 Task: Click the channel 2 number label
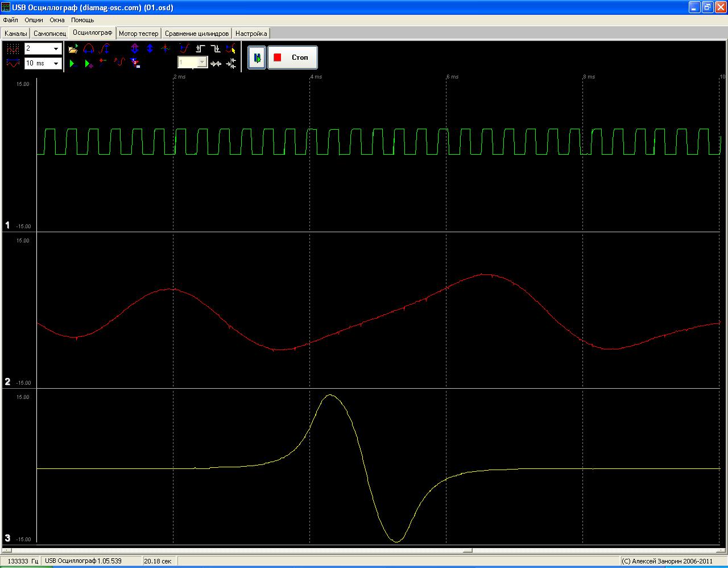(7, 382)
